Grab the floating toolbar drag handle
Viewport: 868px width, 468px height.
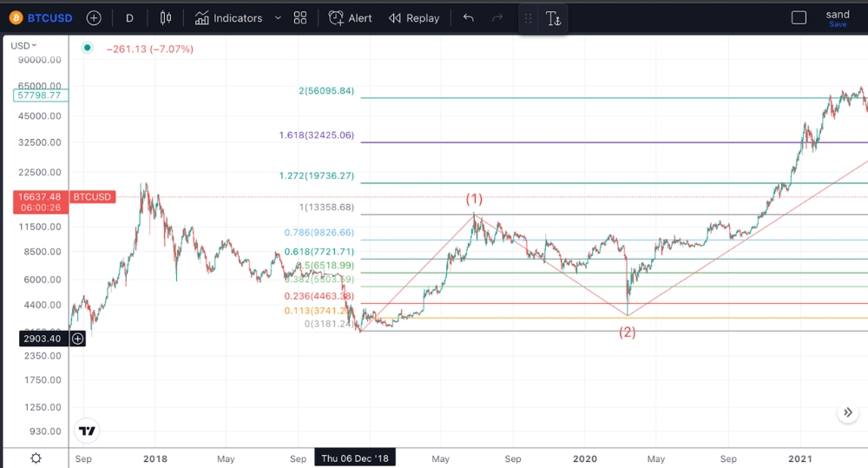point(528,19)
